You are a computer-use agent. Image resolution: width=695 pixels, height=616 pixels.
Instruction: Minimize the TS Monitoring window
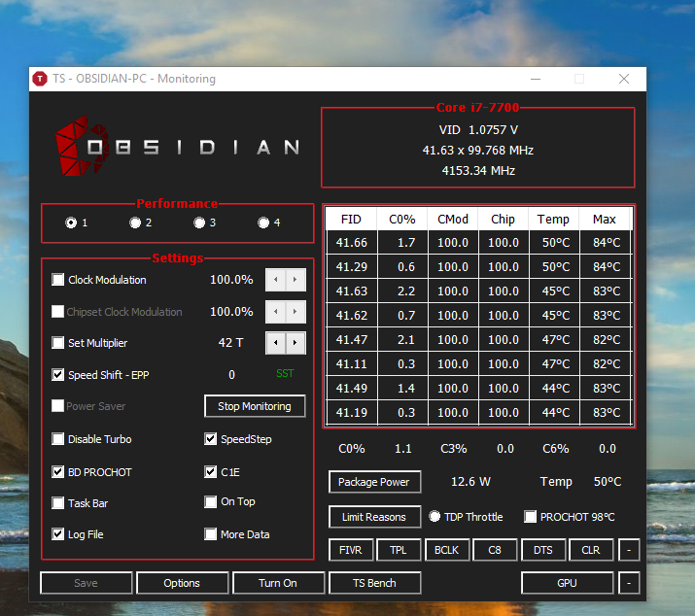click(536, 79)
